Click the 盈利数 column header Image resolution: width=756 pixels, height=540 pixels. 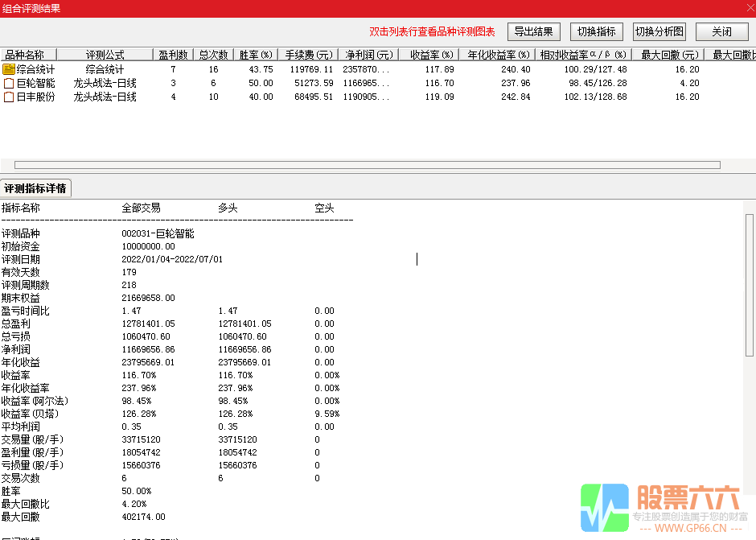click(x=173, y=54)
